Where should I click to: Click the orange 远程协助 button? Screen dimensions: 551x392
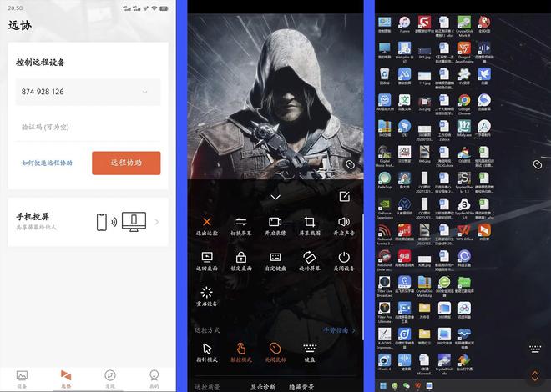(x=126, y=163)
